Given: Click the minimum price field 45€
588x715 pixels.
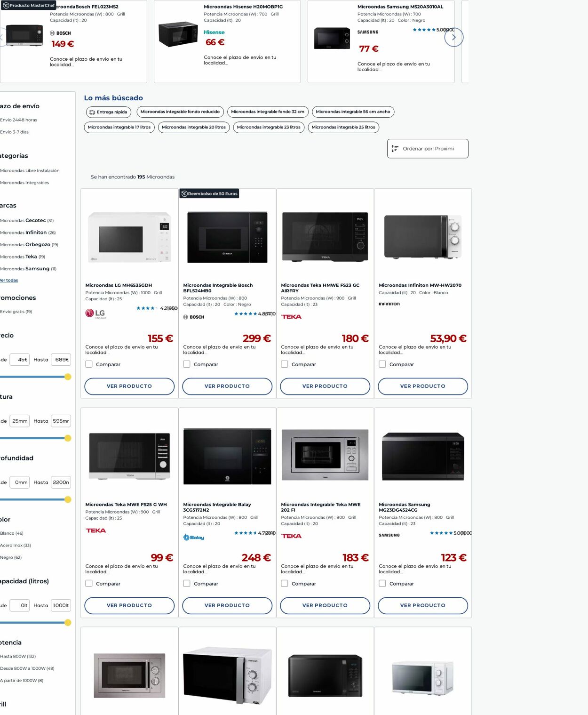Looking at the screenshot, I should tap(20, 360).
